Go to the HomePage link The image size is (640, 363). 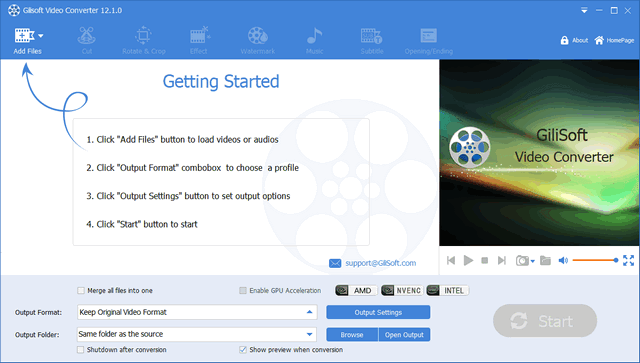[614, 40]
